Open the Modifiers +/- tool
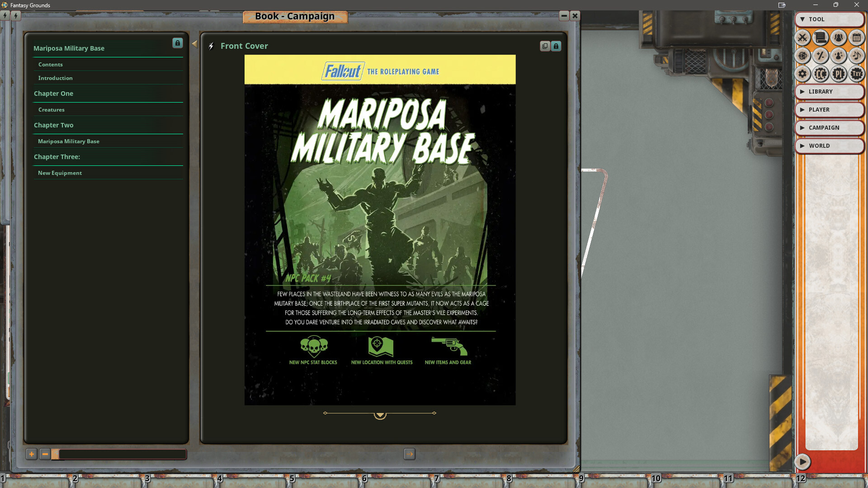 coord(821,56)
